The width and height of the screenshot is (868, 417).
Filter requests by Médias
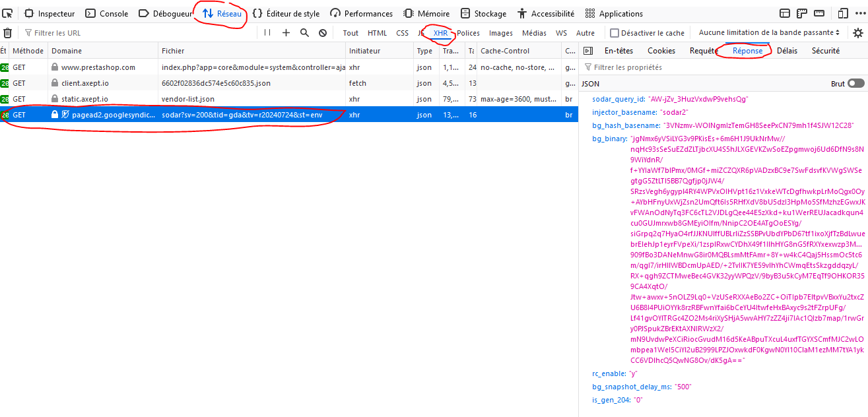(x=534, y=33)
